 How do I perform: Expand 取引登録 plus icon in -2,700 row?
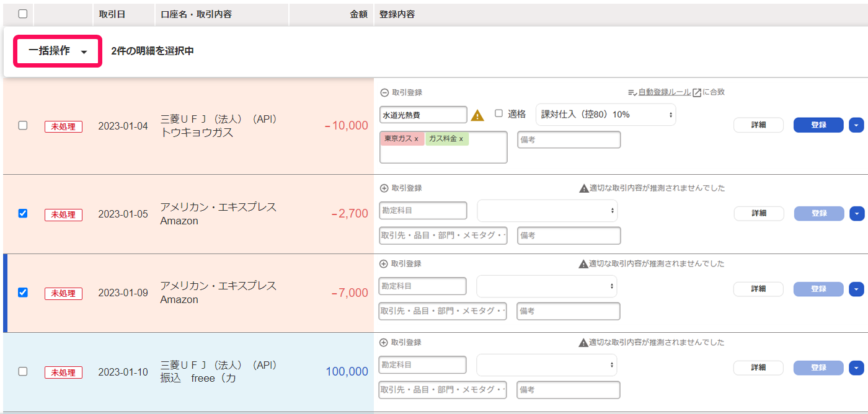(x=384, y=188)
